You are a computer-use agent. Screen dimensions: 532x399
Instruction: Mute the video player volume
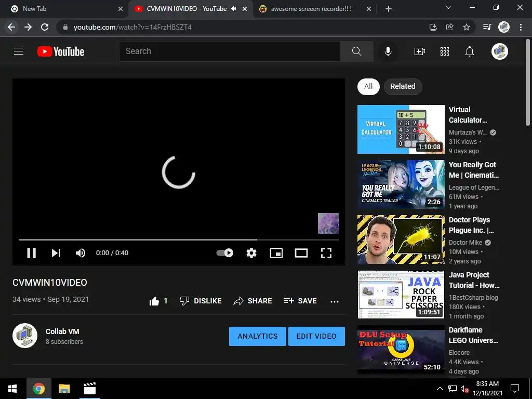coord(81,253)
